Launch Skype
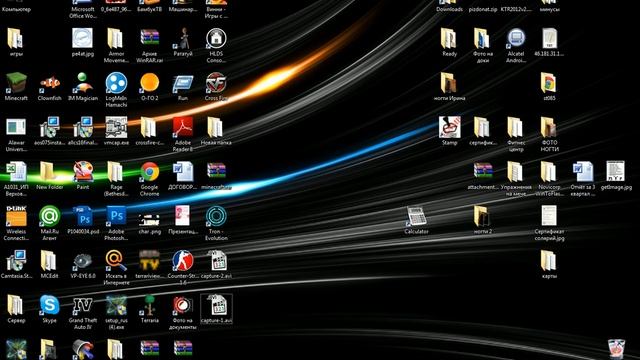Viewport: 640px width, 360px height. click(x=50, y=305)
